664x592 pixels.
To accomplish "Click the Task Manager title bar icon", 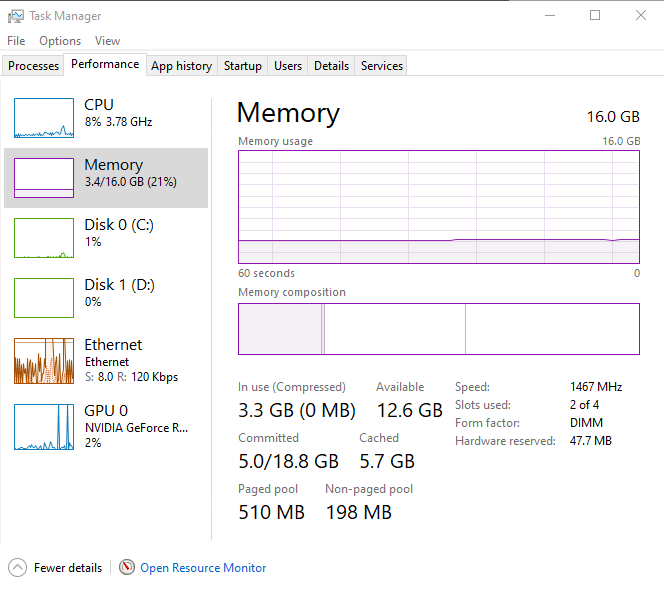I will (x=15, y=16).
